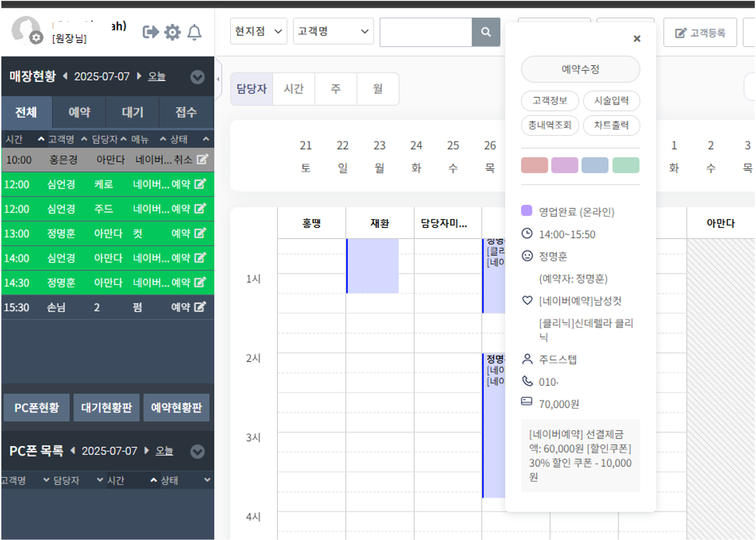Sort by 메뉴 column header
Screen dimensions: 756x540
[148, 139]
